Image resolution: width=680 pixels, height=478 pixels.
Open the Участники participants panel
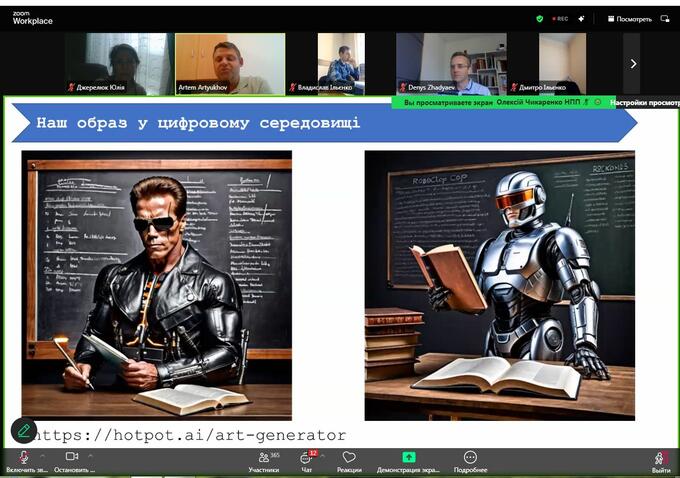coord(264,461)
